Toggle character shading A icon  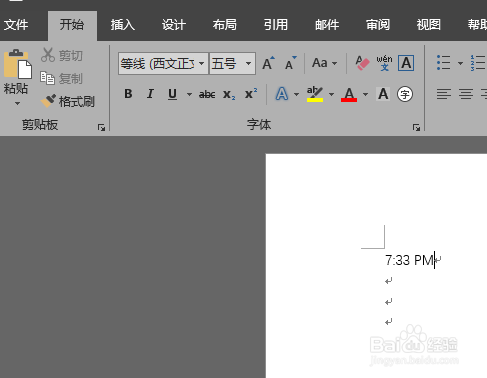click(383, 94)
